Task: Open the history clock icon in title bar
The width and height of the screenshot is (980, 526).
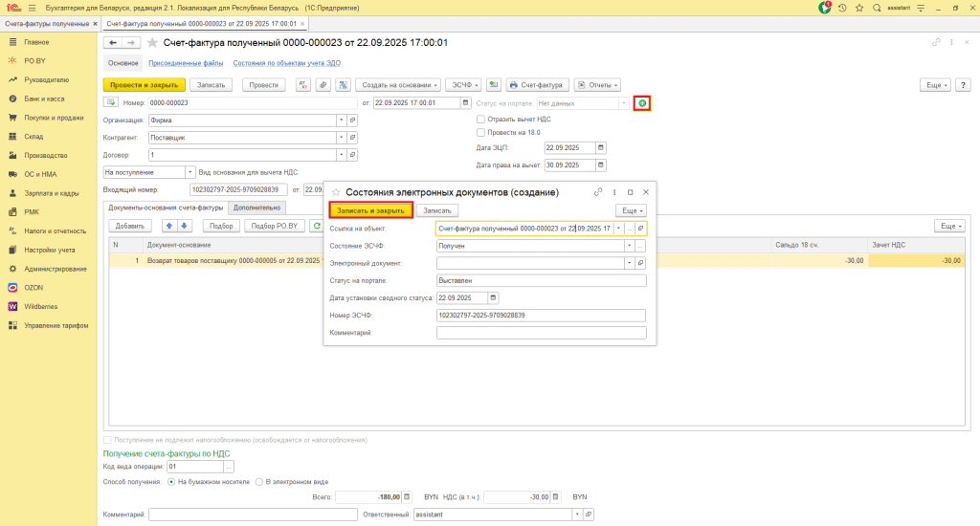Action: [x=841, y=8]
